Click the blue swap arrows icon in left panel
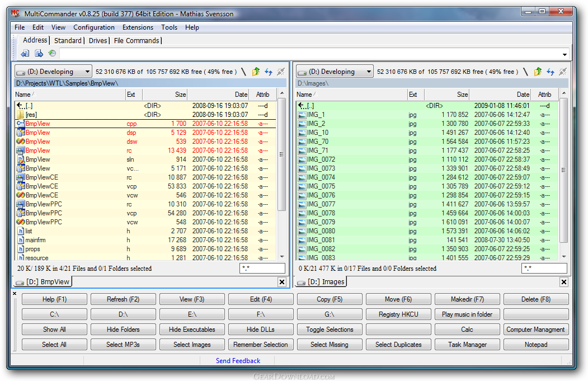 click(x=269, y=72)
